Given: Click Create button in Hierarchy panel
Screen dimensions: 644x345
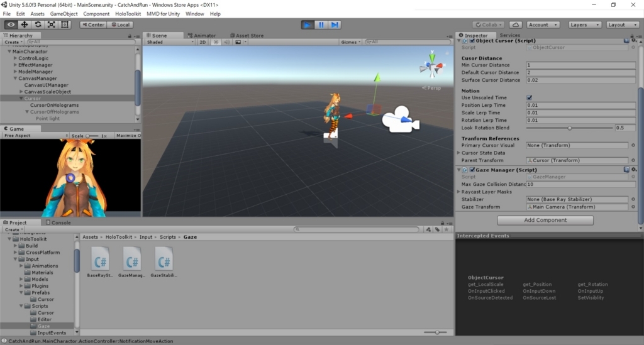Looking at the screenshot, I should (x=13, y=42).
